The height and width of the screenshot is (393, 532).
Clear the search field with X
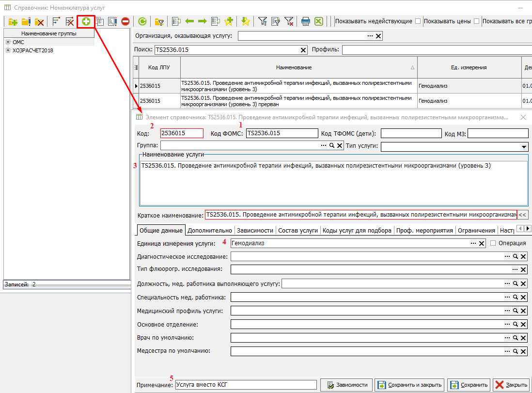coord(304,50)
